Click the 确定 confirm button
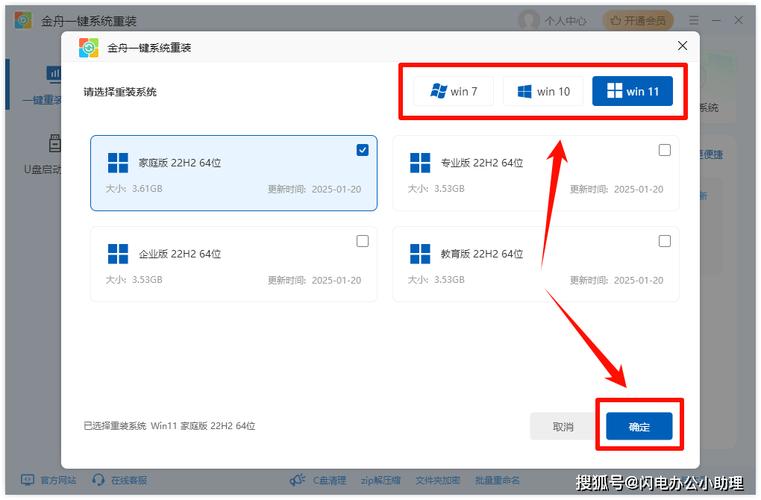 coord(639,427)
